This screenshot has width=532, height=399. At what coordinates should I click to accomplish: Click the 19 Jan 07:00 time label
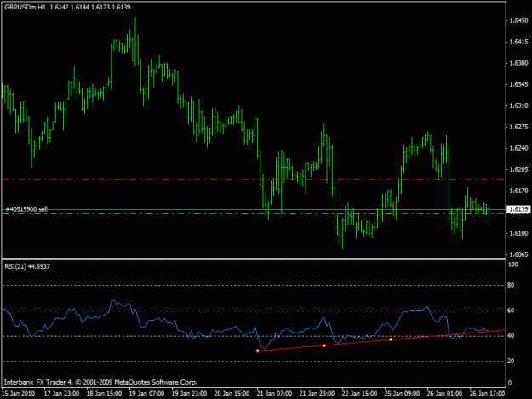[146, 394]
